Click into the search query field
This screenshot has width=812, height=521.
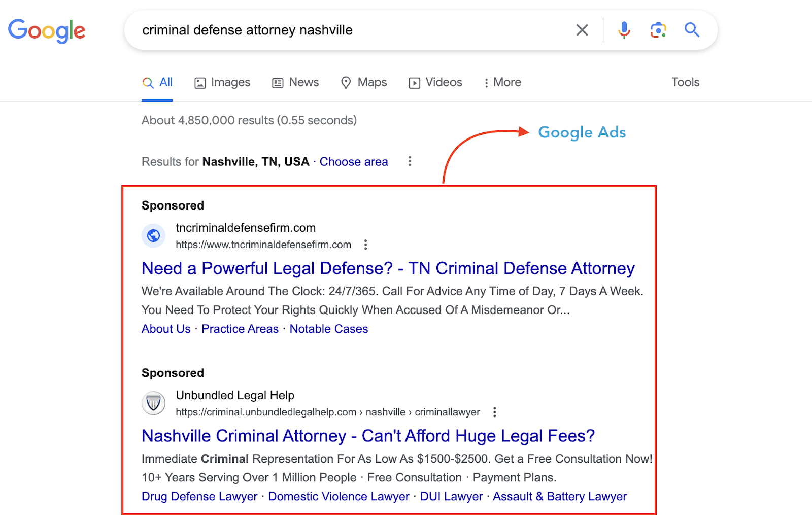[x=350, y=30]
